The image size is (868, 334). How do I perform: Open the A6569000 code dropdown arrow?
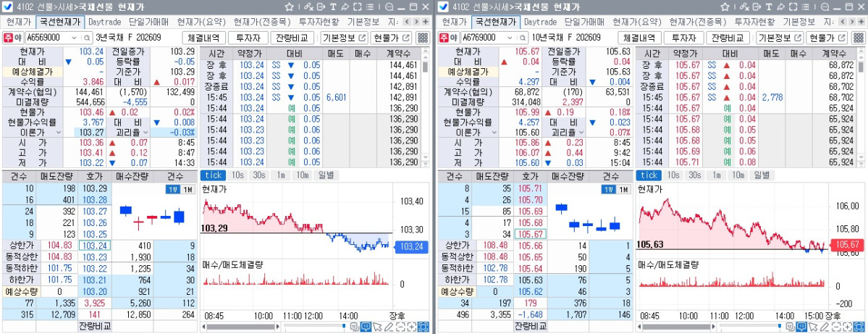tap(75, 38)
